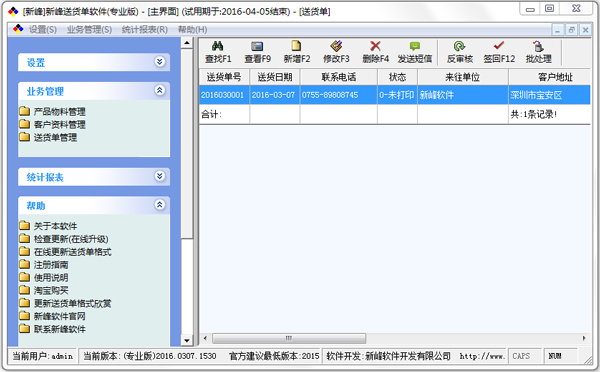The height and width of the screenshot is (372, 600).
Task: Click the 签回F12 checkmark icon
Action: coord(499,46)
